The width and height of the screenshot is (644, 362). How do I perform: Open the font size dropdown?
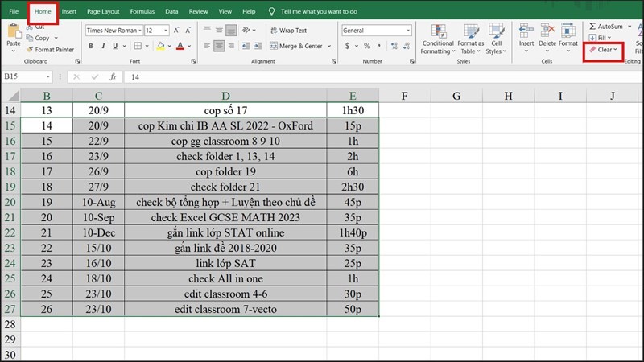(166, 31)
